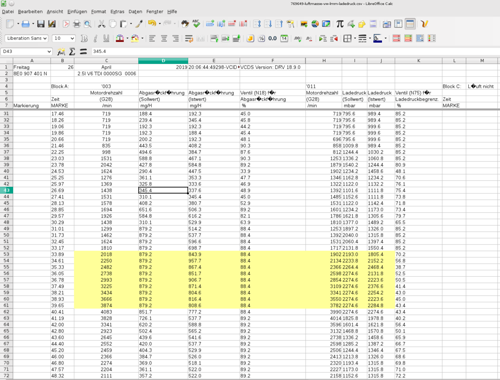
Task: Toggle Center Horizontally alignment
Action: tap(164, 39)
